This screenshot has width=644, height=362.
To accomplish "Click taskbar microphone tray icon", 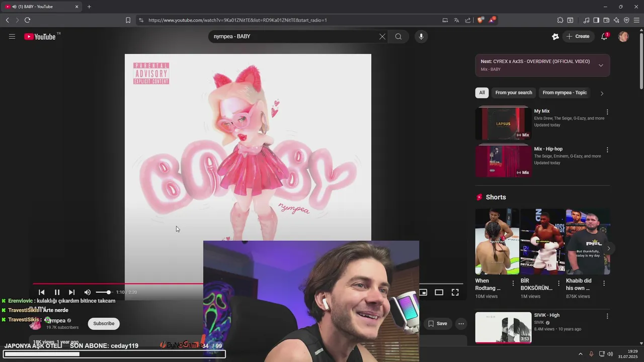I will point(591,354).
